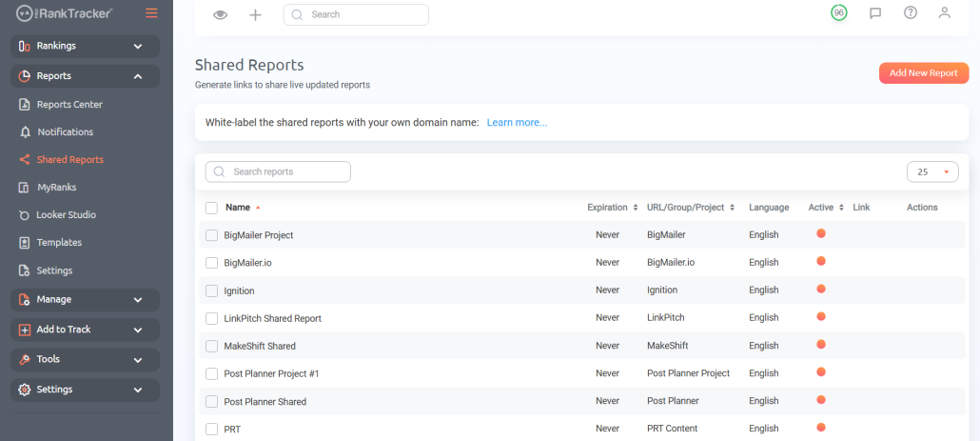Click the eye icon in top bar
The height and width of the screenshot is (441, 980).
tap(220, 15)
